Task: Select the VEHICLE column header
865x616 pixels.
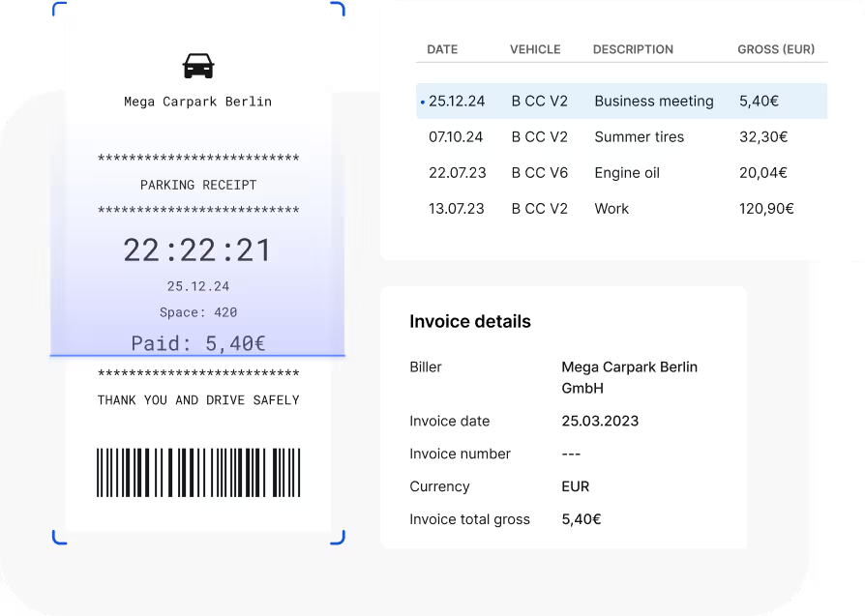Action: [535, 49]
